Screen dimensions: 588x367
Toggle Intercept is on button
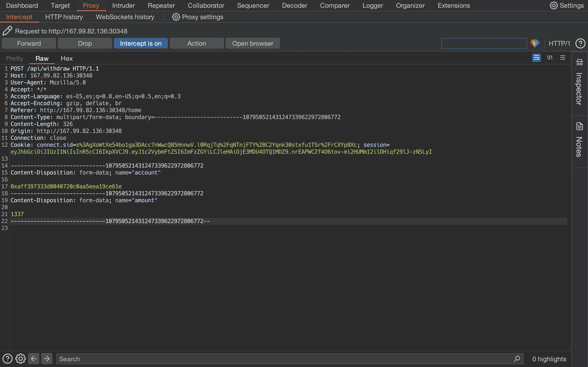point(140,43)
